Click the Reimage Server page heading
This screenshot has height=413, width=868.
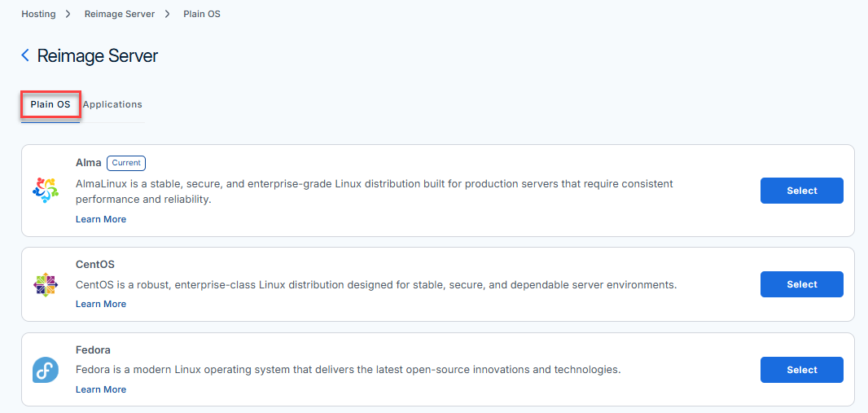point(98,55)
